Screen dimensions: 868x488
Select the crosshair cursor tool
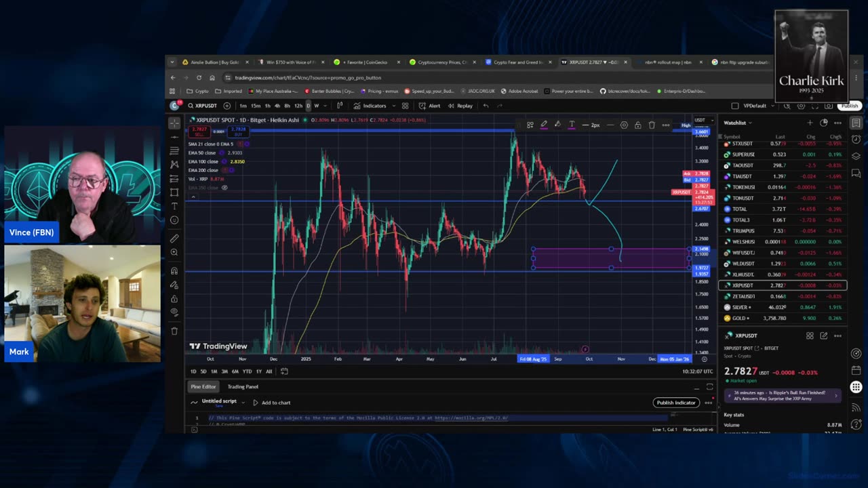[x=174, y=123]
